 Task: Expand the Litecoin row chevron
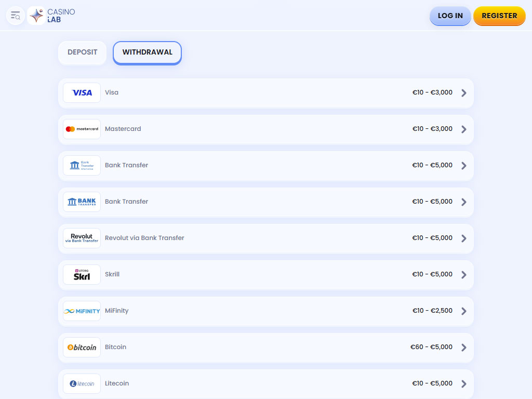coord(464,384)
